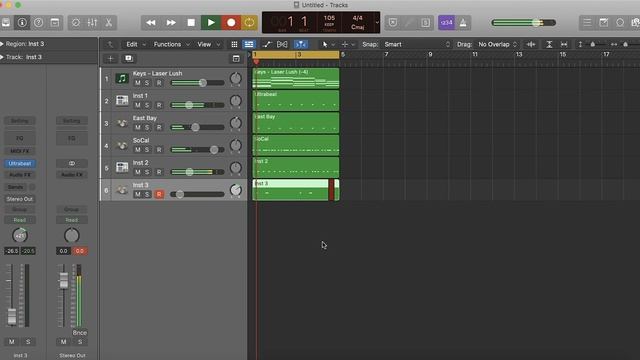The height and width of the screenshot is (360, 640).
Task: Open the List Editors icon
Action: point(587,22)
